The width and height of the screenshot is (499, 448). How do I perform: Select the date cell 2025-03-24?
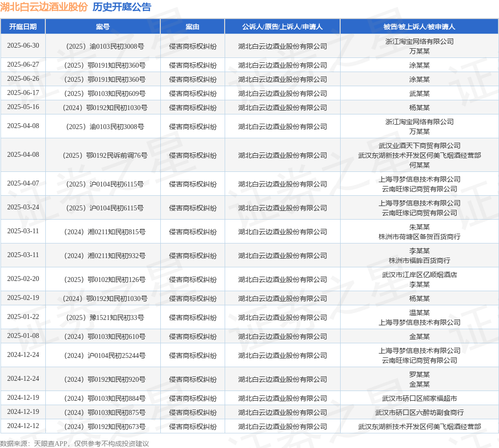pyautogui.click(x=23, y=207)
